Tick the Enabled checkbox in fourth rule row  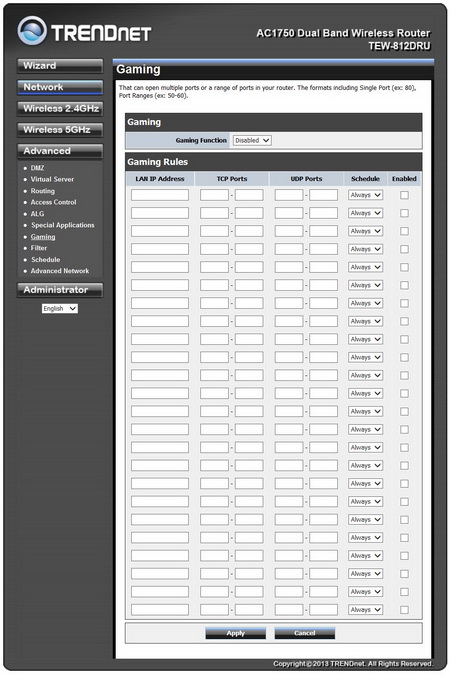(x=404, y=249)
